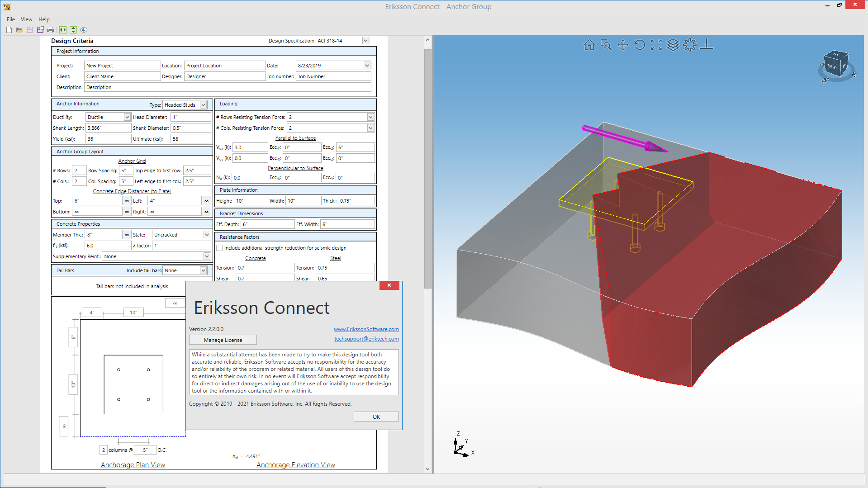Open concrete State dropdown
The image size is (868, 488).
tap(207, 235)
